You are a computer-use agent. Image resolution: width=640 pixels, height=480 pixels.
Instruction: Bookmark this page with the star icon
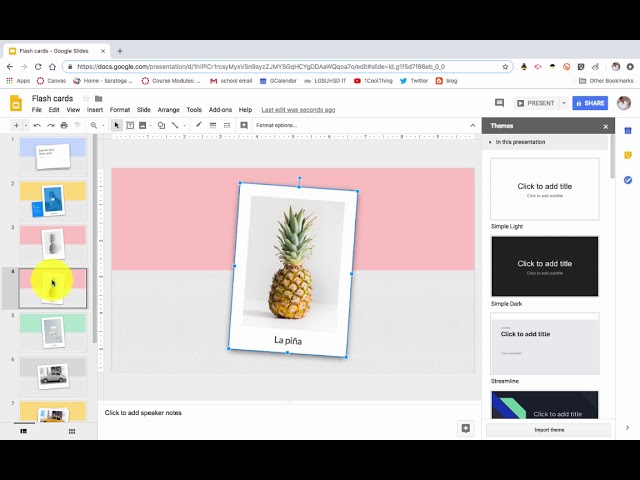pyautogui.click(x=505, y=67)
